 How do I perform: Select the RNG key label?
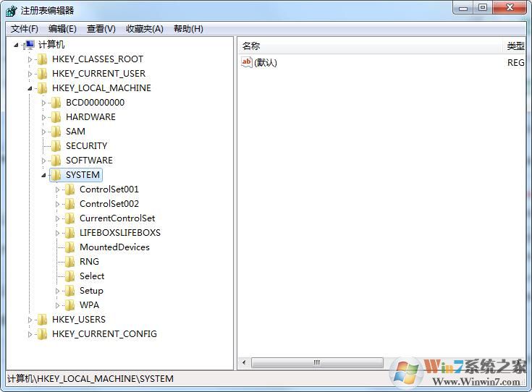coord(89,262)
